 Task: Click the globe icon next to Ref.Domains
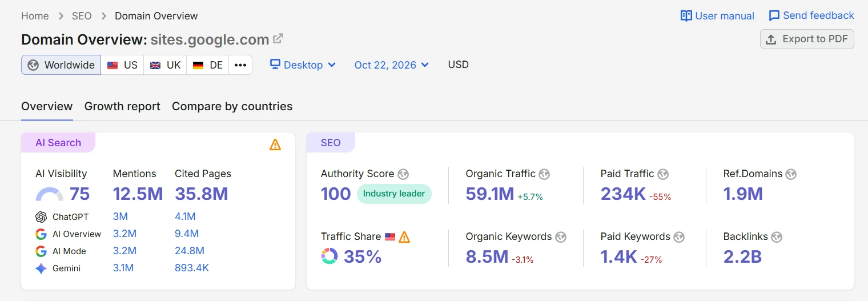click(791, 174)
